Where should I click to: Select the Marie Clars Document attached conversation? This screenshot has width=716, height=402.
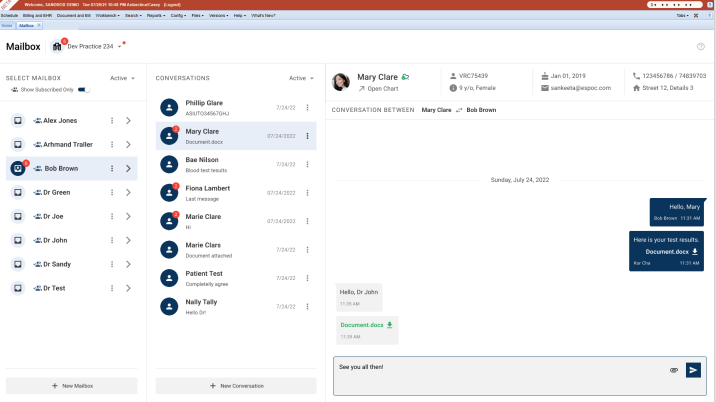click(236, 249)
